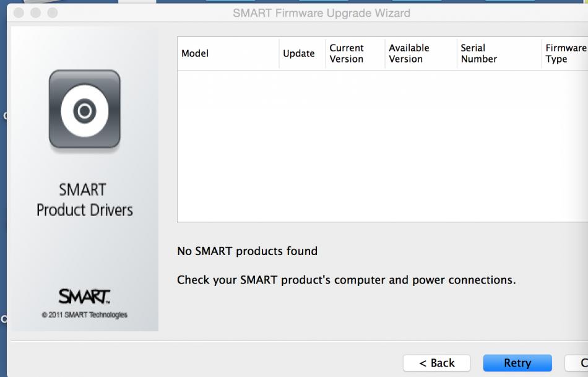Minimize the wizard with the middle title bar button
Screen dimensions: 588x377
(36, 13)
